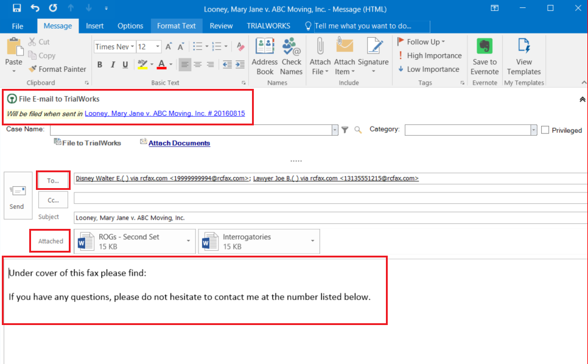Image resolution: width=588 pixels, height=364 pixels.
Task: Click the Case Name filter icon
Action: coord(345,130)
